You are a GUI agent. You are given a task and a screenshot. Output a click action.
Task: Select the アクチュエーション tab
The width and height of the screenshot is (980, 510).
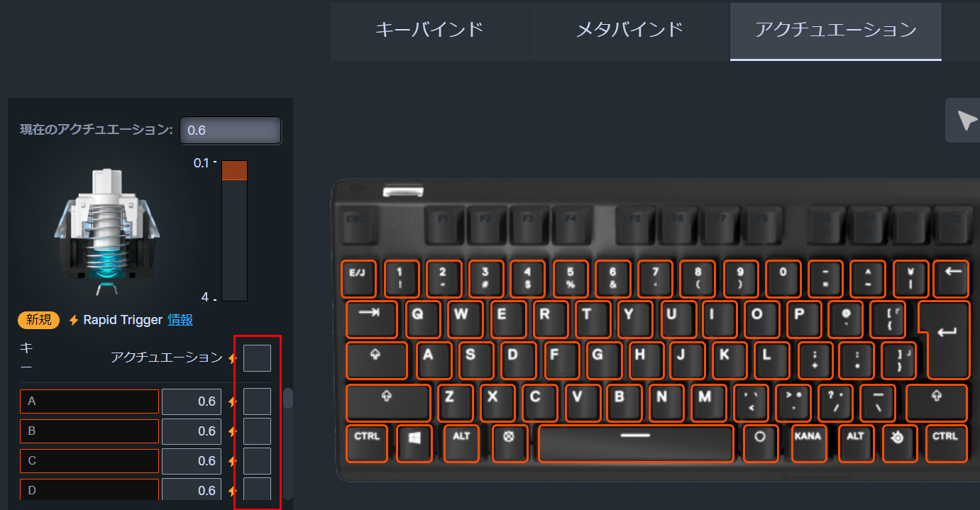click(836, 30)
